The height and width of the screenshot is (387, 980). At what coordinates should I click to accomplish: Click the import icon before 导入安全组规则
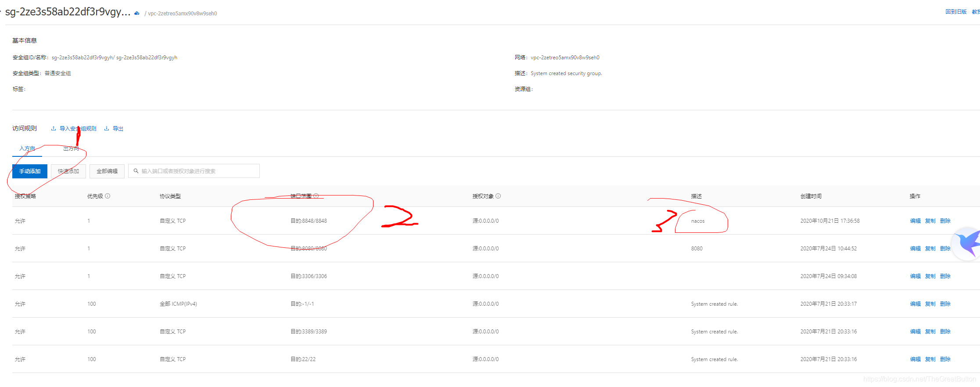(54, 129)
